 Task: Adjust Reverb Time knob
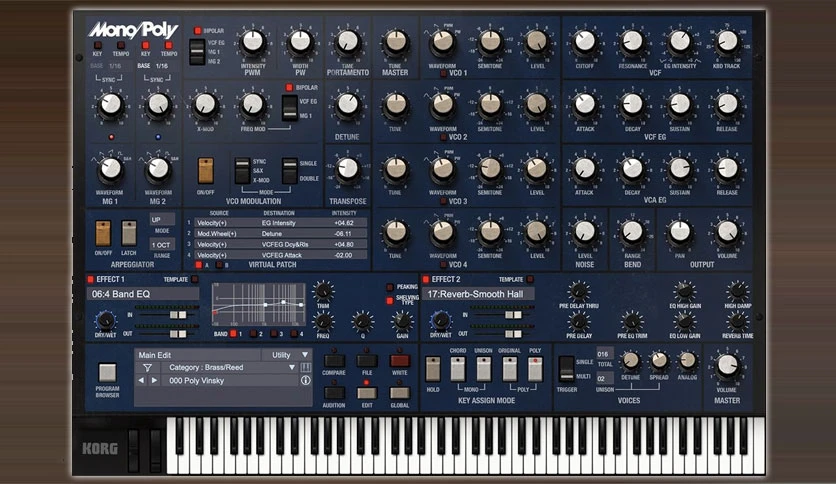click(737, 321)
